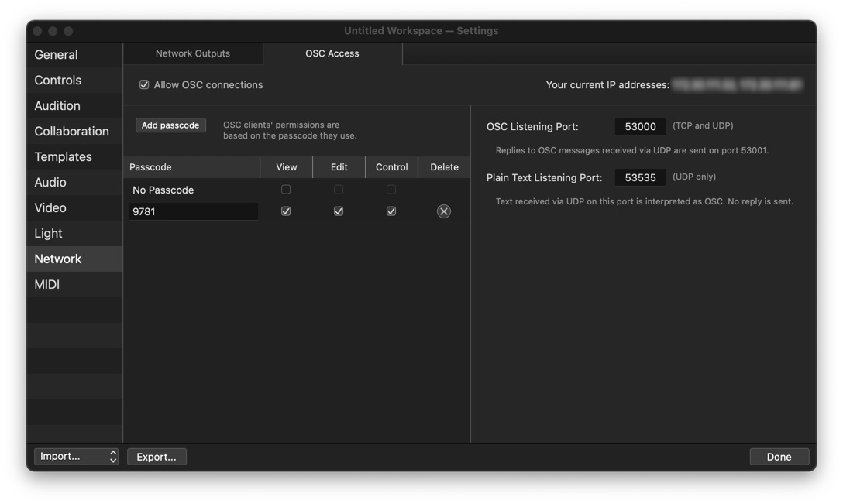Select the OSC Access tab

[x=332, y=53]
